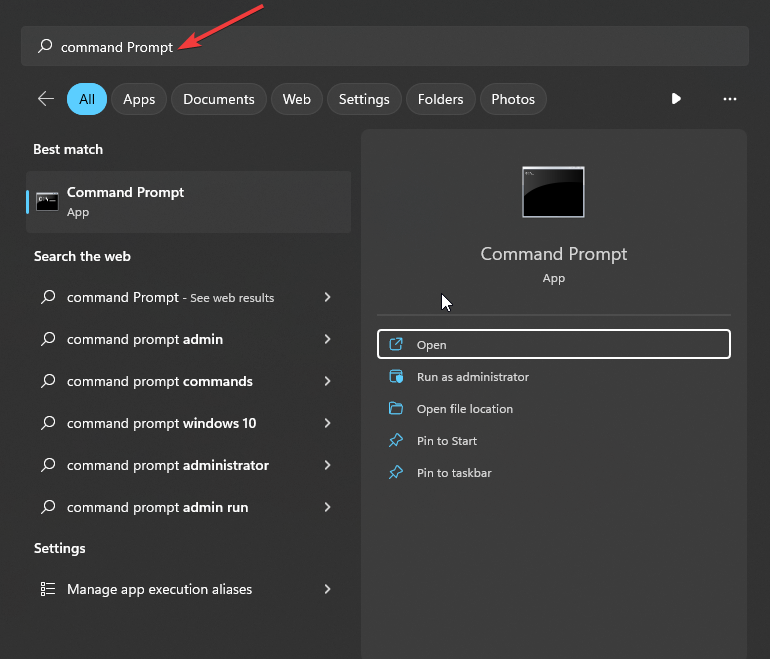Open the Command Prompt best match result

click(188, 201)
